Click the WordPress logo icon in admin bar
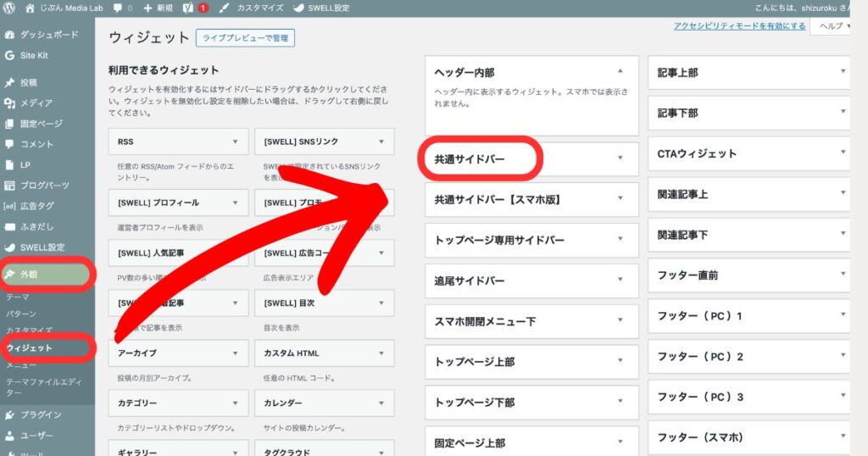868x456 pixels. 9,8
